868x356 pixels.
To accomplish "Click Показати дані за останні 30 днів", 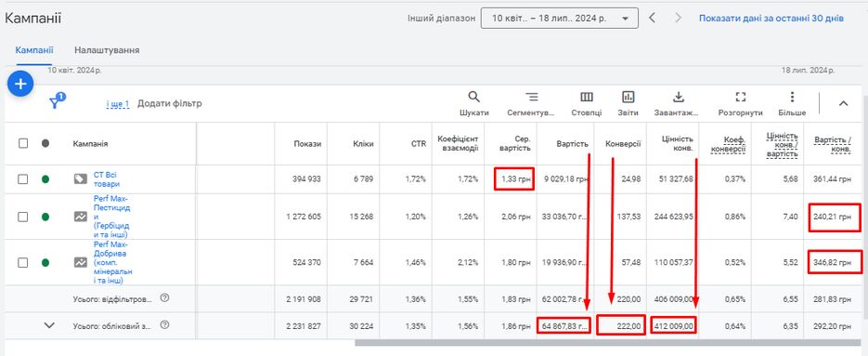I will tap(771, 19).
